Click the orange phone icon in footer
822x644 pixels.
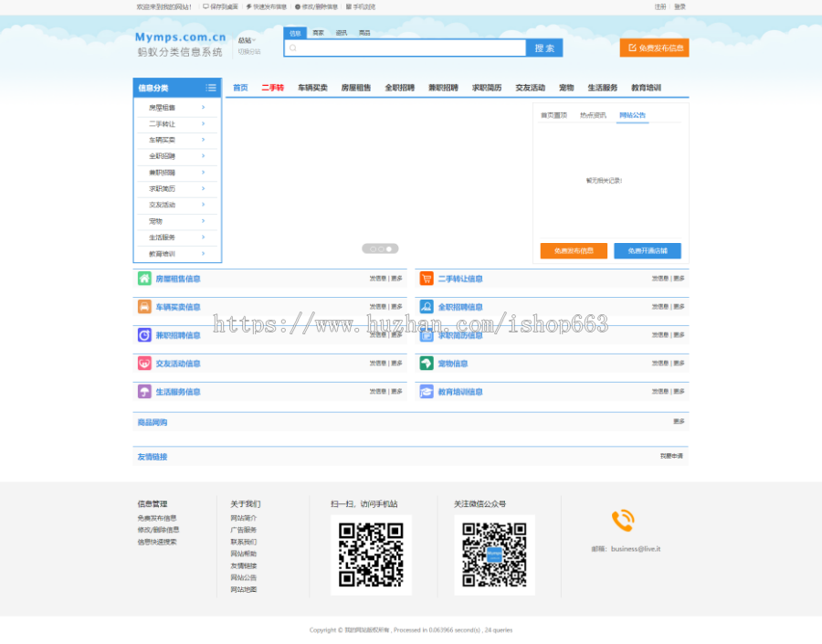(623, 521)
